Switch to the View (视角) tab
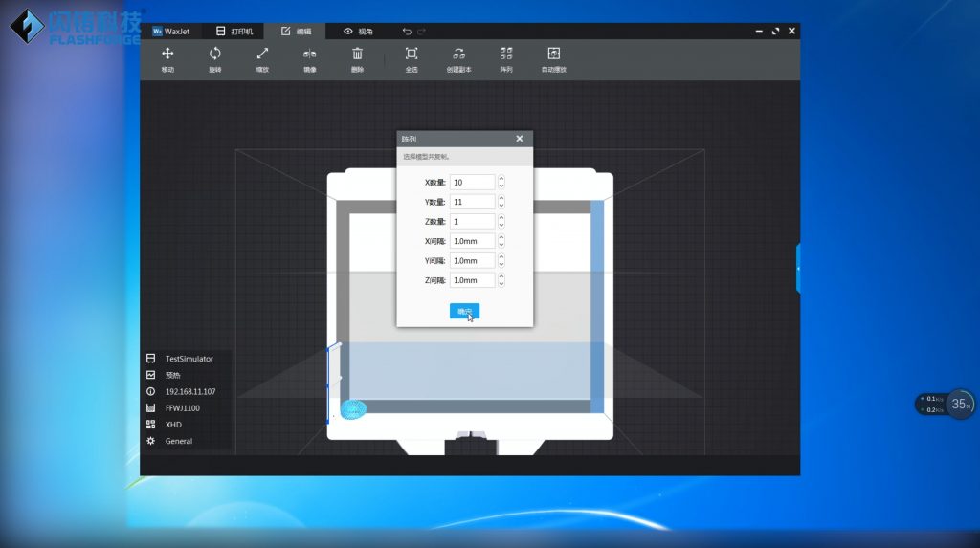The height and width of the screenshot is (548, 980). 358,32
